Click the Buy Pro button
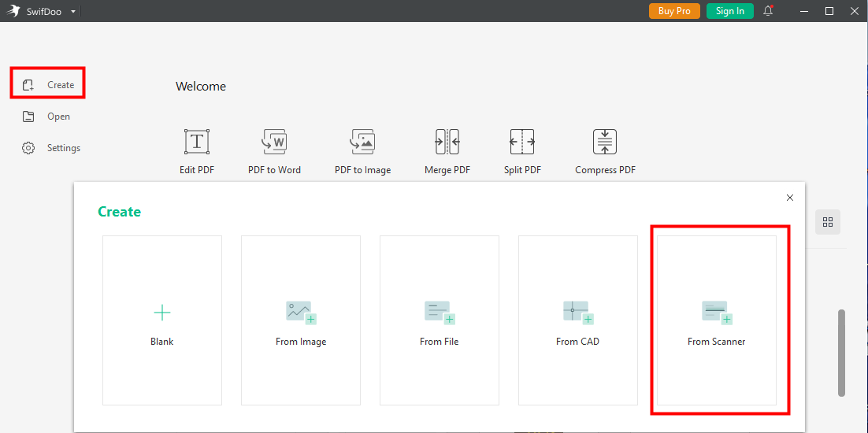868x433 pixels. [x=674, y=11]
